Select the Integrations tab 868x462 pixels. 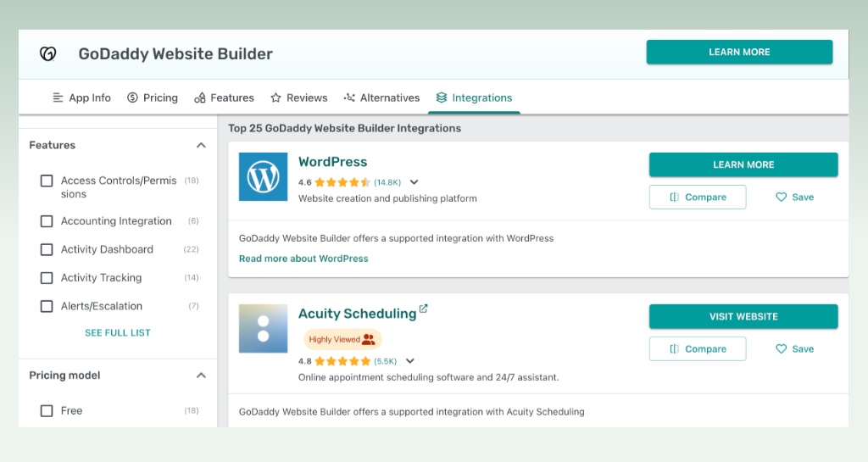tap(474, 98)
